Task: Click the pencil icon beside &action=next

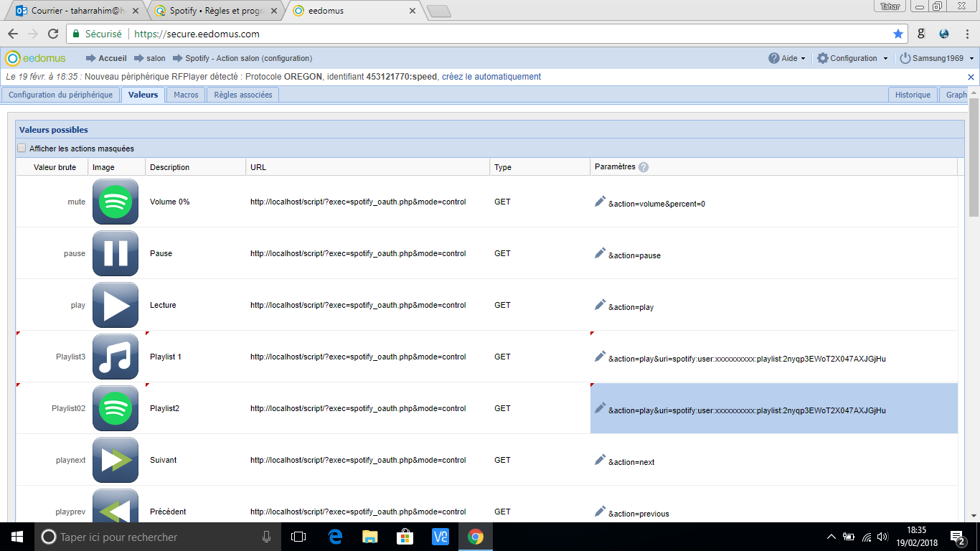Action: pos(600,460)
